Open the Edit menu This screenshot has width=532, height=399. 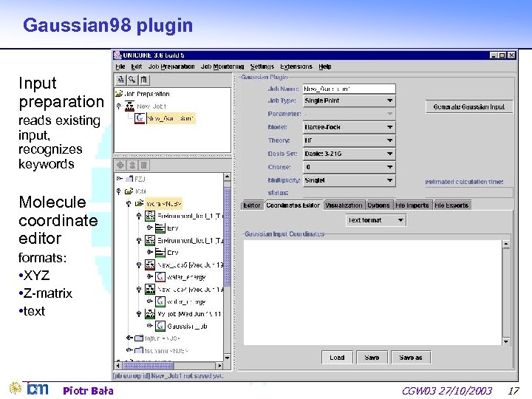coord(137,66)
